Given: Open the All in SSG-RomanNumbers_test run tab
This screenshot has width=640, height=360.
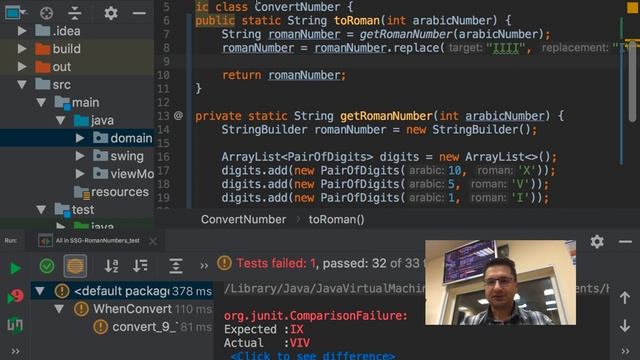Looking at the screenshot, I should [x=91, y=241].
